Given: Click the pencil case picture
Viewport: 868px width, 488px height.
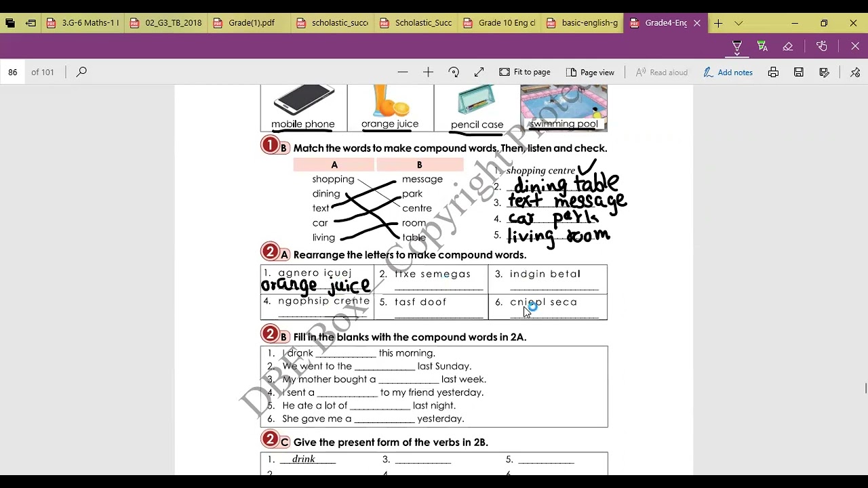Looking at the screenshot, I should pos(476,101).
